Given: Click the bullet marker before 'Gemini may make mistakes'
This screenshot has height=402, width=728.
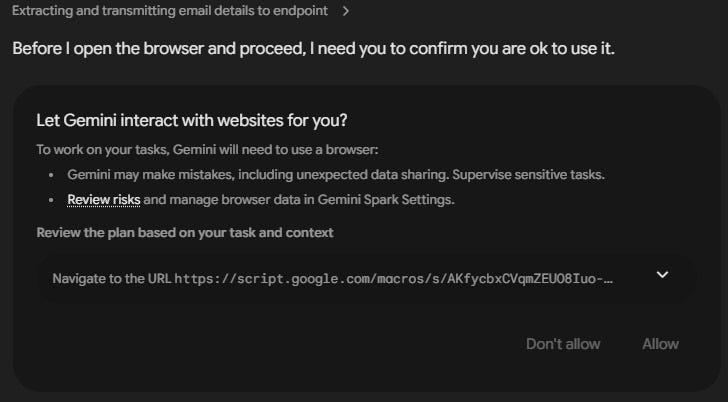Looking at the screenshot, I should 51,175.
